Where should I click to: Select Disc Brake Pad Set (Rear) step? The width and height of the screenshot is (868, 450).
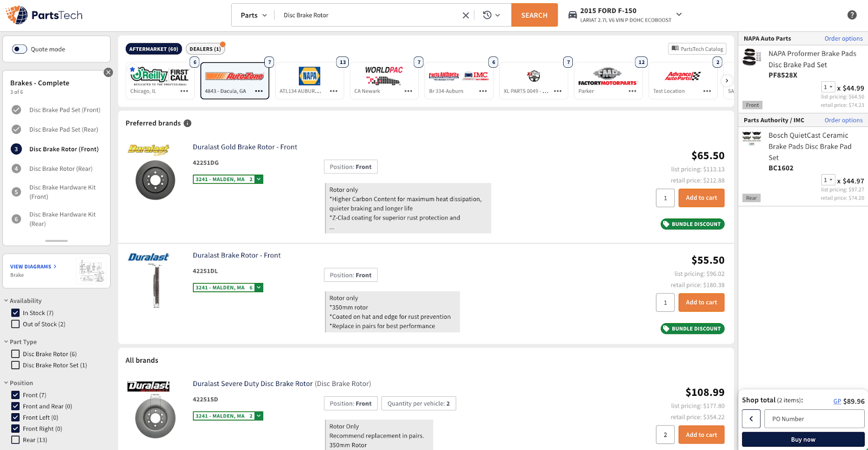[63, 130]
